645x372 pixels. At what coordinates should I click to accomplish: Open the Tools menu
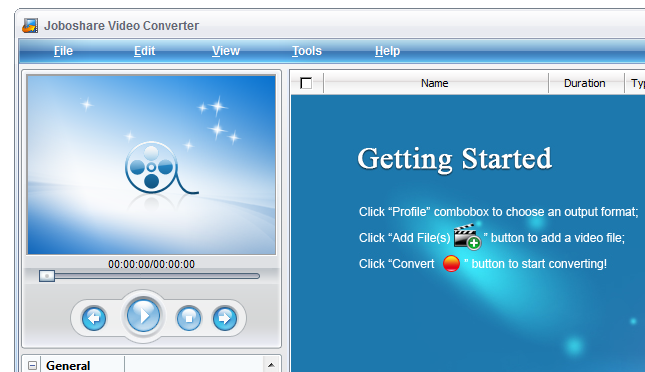pos(307,51)
